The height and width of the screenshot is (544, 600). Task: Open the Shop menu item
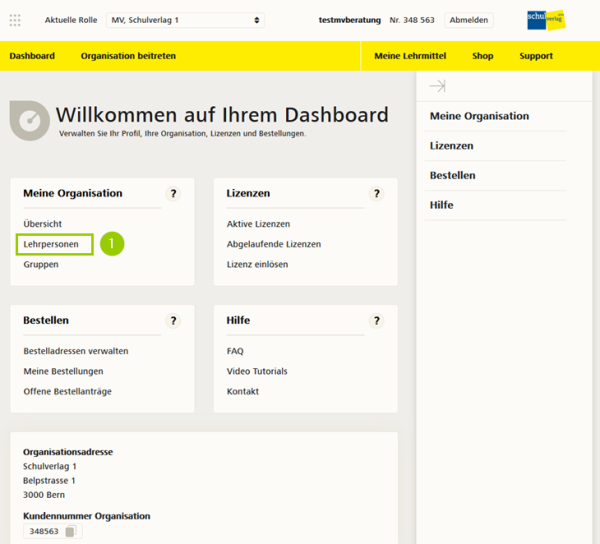[483, 56]
